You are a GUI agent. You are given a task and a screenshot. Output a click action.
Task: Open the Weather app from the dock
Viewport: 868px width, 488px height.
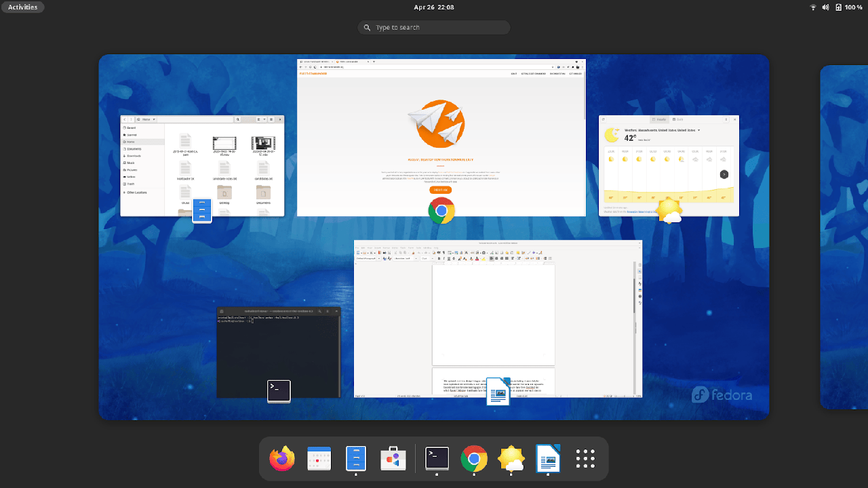click(x=511, y=459)
